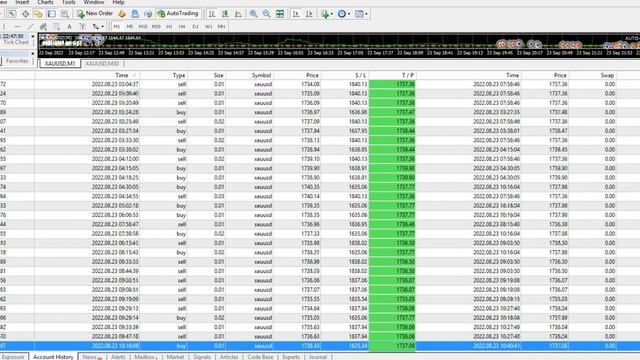Switch to the Experts terminal tab
Screen dimensions: 640x360
pos(291,357)
